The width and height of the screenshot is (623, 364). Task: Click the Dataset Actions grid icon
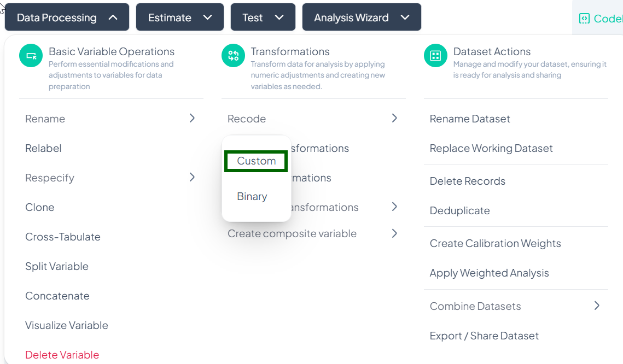[435, 56]
